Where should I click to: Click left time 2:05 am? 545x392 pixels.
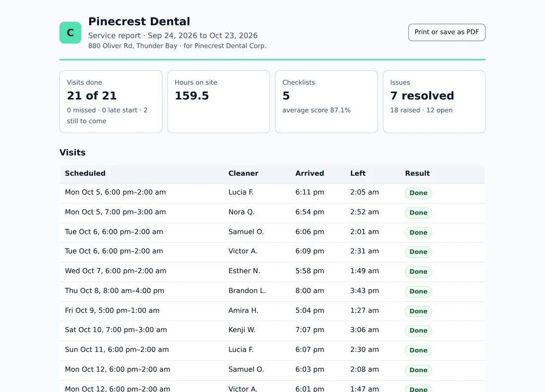(365, 193)
